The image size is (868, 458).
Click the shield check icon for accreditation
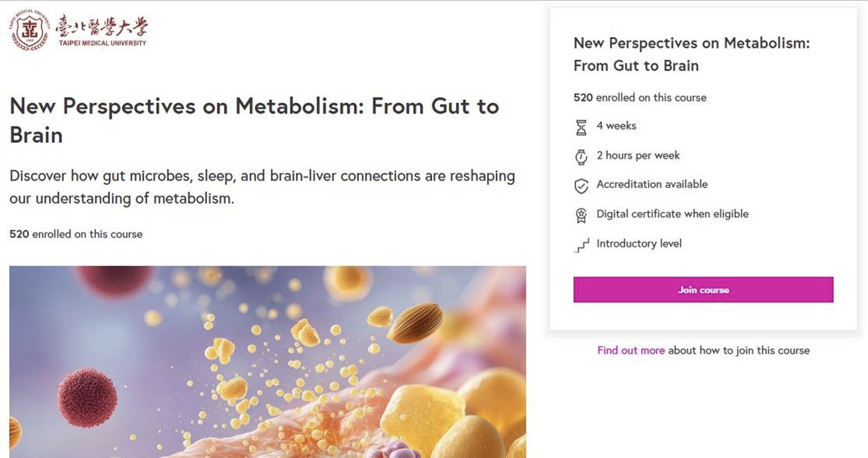tap(581, 186)
